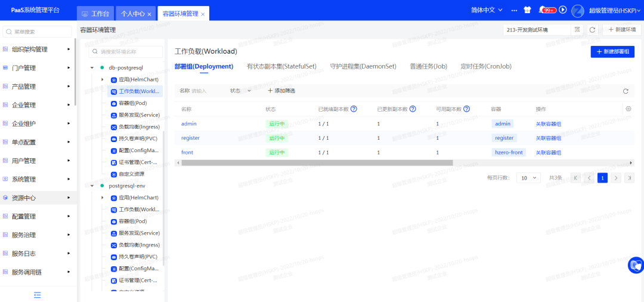
Task: Open the floating support chat icon
Action: (636, 266)
